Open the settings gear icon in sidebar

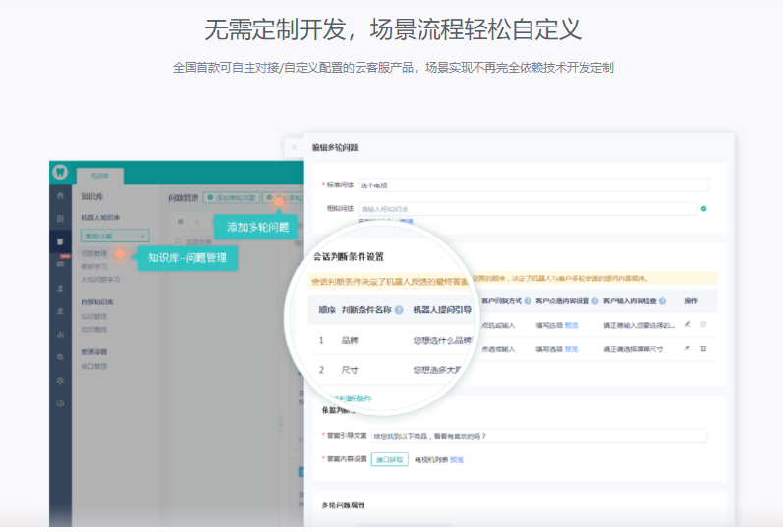tap(60, 380)
